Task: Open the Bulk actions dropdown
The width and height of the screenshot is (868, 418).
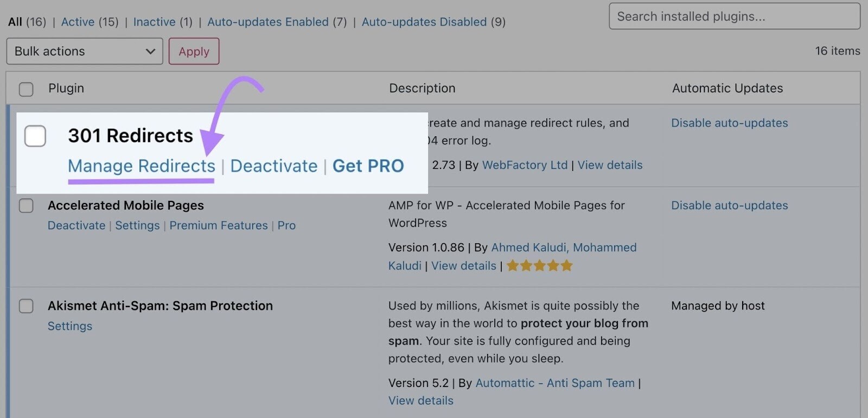Action: click(84, 51)
